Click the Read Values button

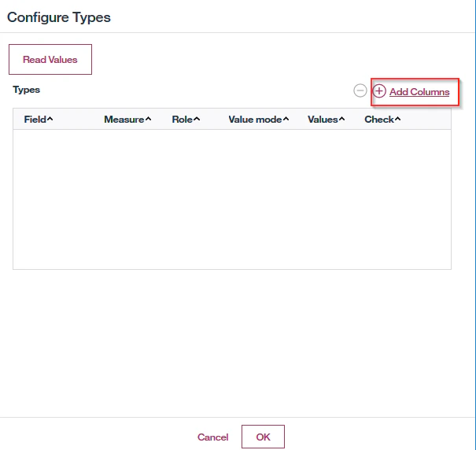point(50,59)
